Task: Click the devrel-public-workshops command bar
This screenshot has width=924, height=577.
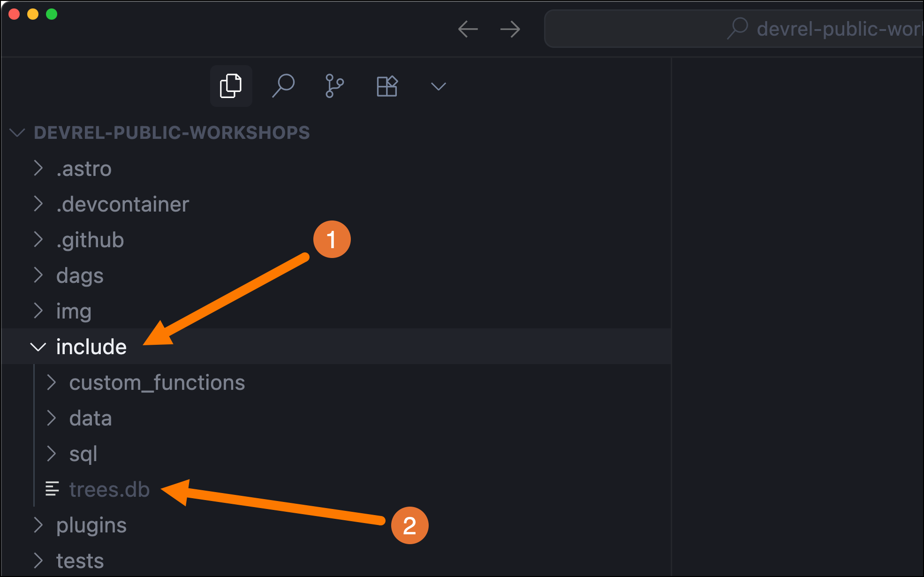Action: (797, 28)
